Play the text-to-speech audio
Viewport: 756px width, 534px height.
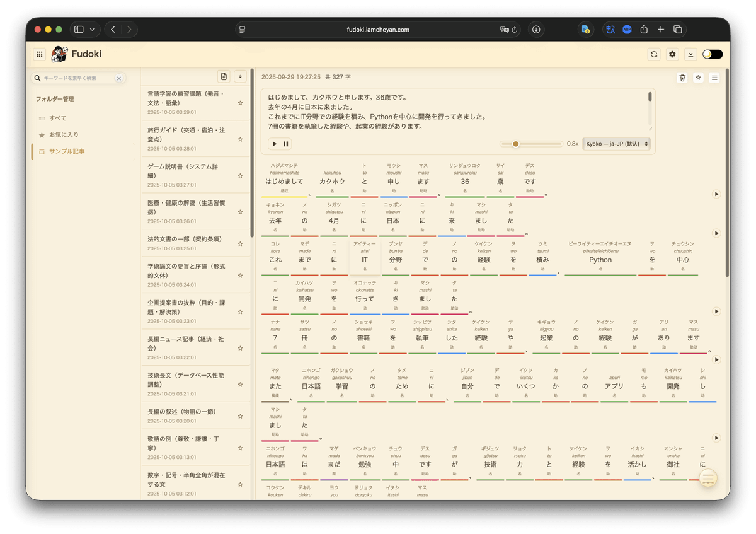(x=275, y=144)
